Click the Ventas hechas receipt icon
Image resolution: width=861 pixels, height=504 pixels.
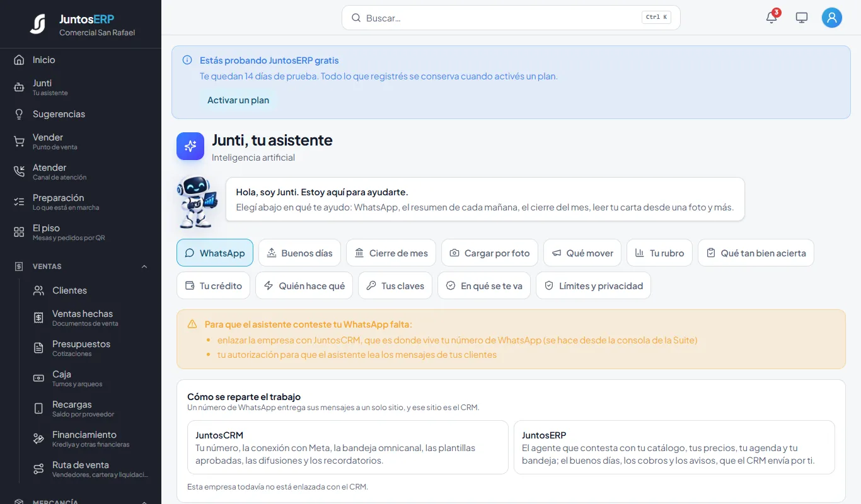38,318
